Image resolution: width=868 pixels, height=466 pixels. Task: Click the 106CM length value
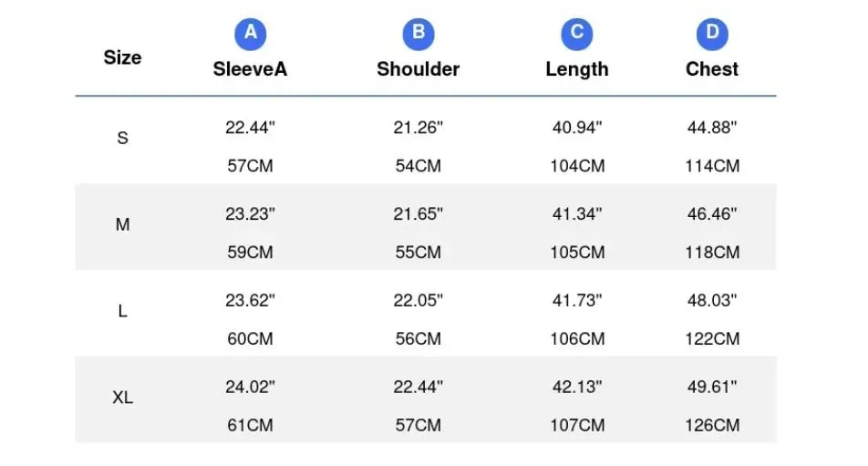577,338
